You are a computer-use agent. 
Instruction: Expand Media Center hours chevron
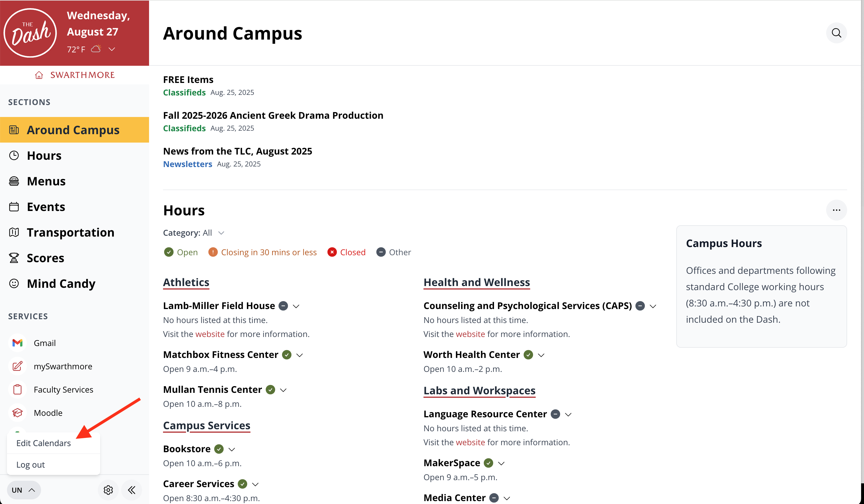tap(507, 498)
